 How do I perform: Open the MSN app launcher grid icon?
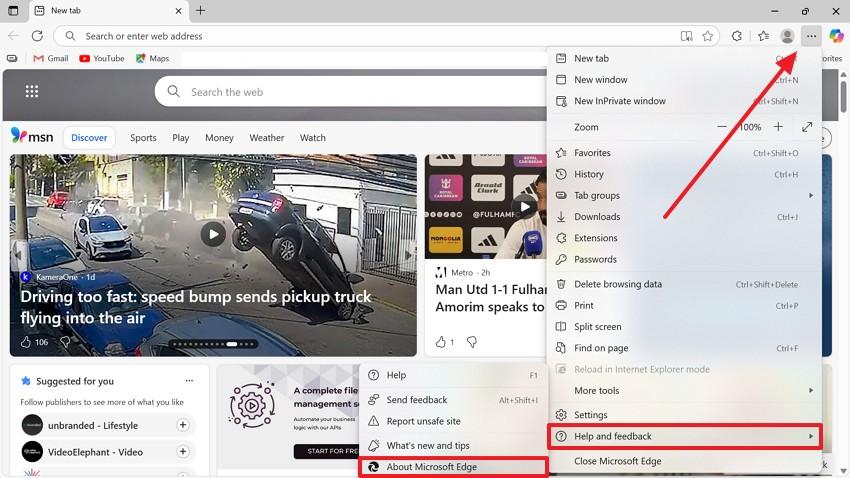(31, 91)
